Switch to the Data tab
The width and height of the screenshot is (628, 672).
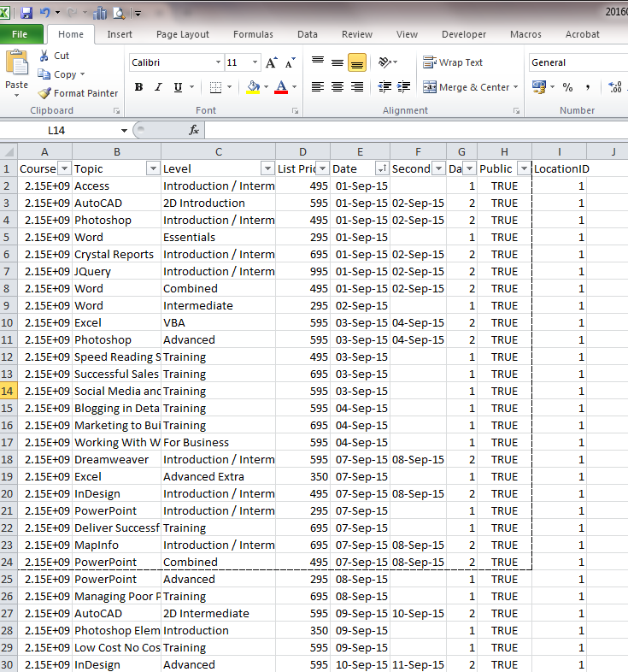coord(308,34)
